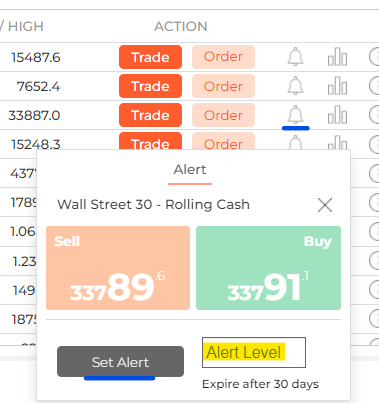Click Order in the 33887.0 row

(223, 115)
